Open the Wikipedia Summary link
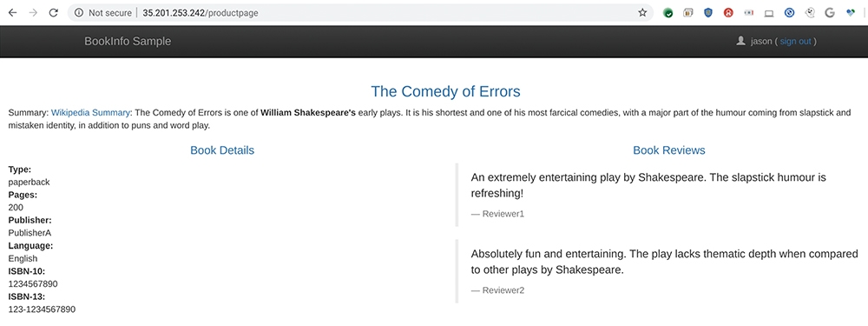 coord(91,112)
